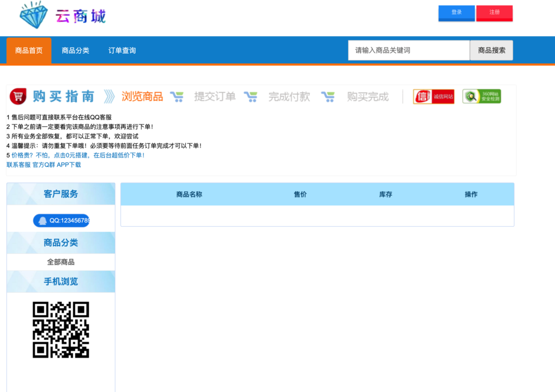Select the 提交订单 step
This screenshot has height=392, width=555.
pyautogui.click(x=215, y=96)
